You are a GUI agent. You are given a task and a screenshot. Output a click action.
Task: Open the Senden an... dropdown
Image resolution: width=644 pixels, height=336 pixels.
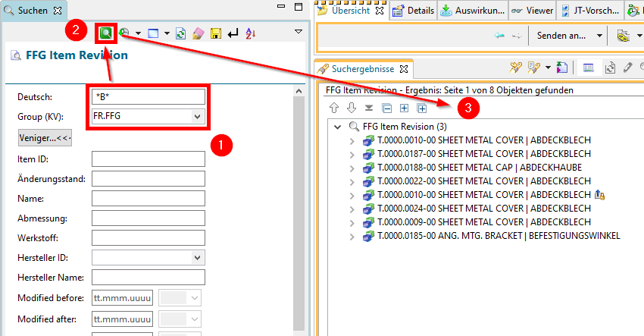coord(599,36)
